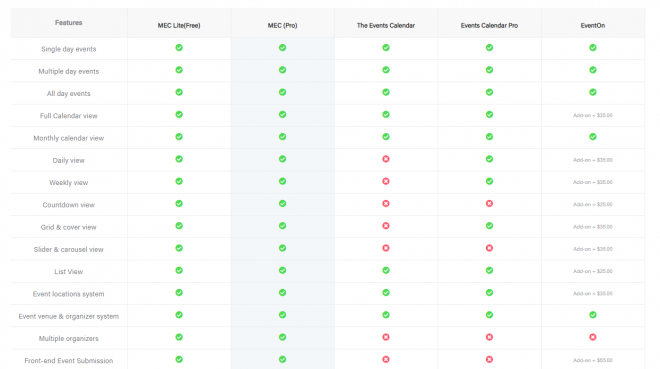Click green check for Events Calendar Pro Grid & cover view
The image size is (660, 369).
pyautogui.click(x=489, y=226)
